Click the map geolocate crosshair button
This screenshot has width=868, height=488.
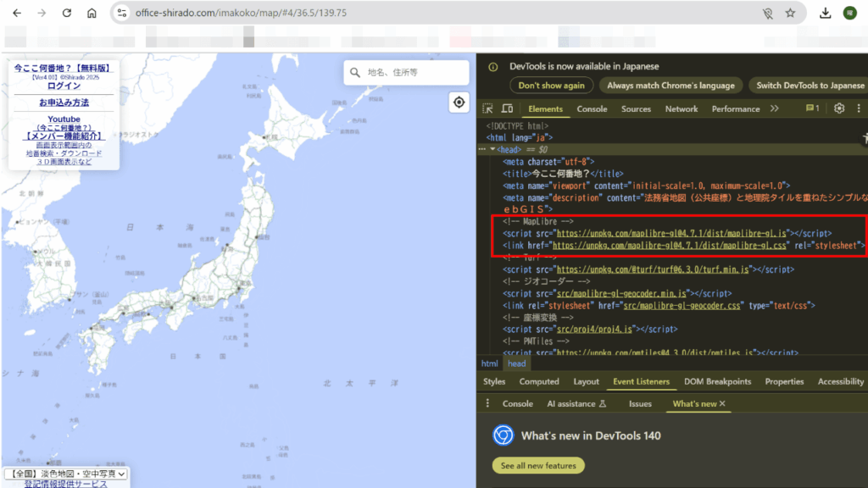click(459, 103)
